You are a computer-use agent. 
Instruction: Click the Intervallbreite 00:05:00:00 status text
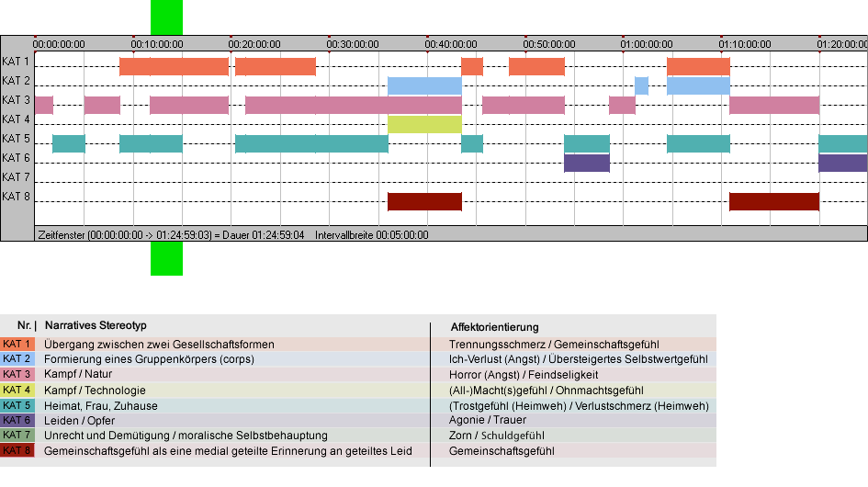pyautogui.click(x=371, y=235)
